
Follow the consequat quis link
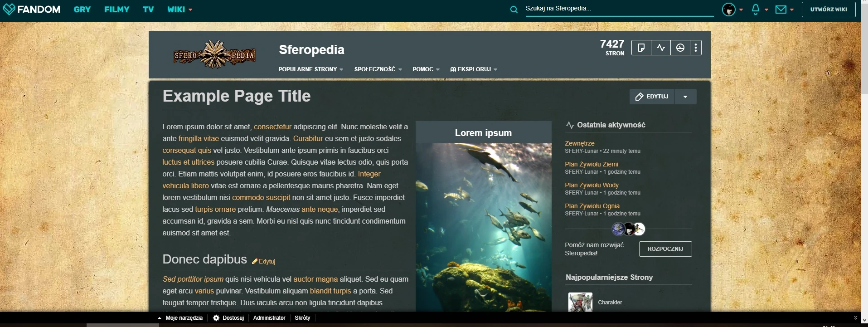(x=187, y=151)
